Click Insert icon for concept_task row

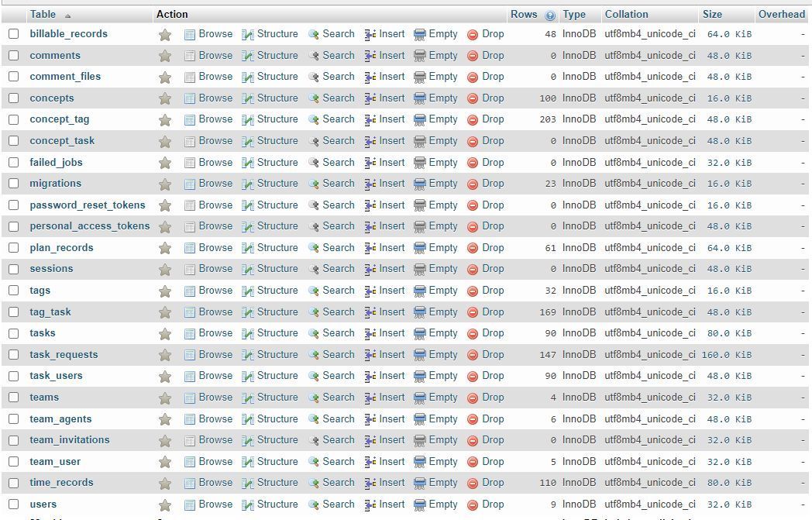click(x=370, y=141)
